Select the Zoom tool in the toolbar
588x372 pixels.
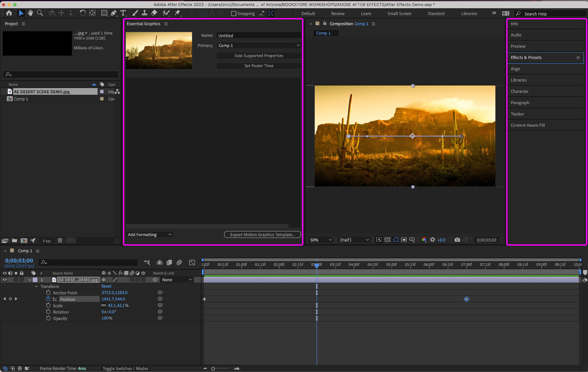[40, 13]
